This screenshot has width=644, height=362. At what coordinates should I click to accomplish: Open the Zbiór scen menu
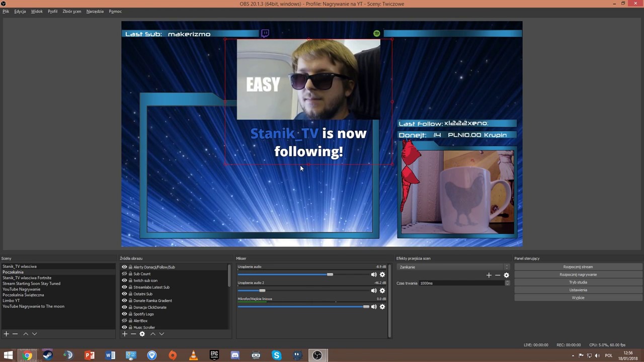[x=72, y=11]
